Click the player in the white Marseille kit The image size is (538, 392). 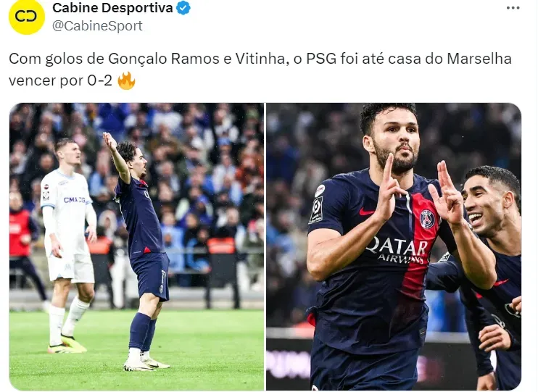(x=68, y=246)
